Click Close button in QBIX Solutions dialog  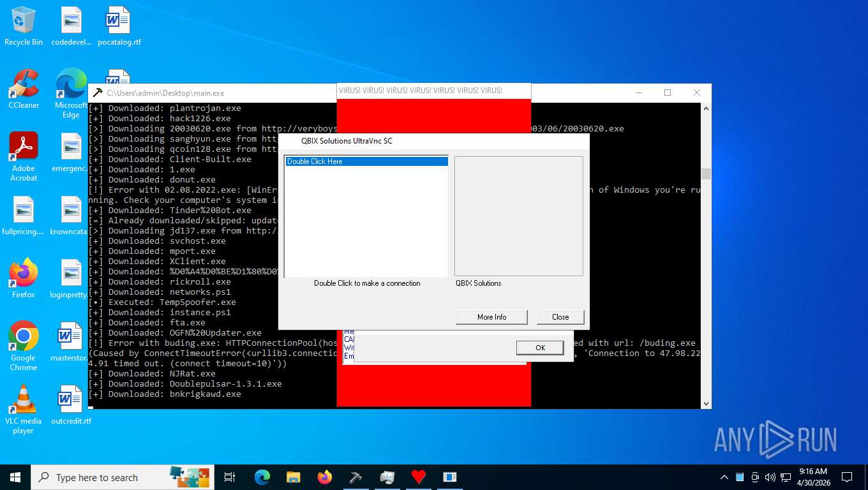[x=560, y=317]
